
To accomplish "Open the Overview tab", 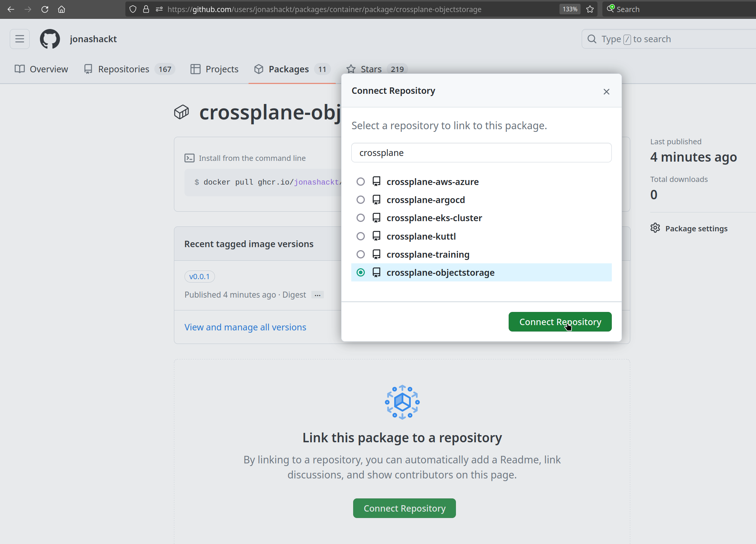I will [x=41, y=69].
